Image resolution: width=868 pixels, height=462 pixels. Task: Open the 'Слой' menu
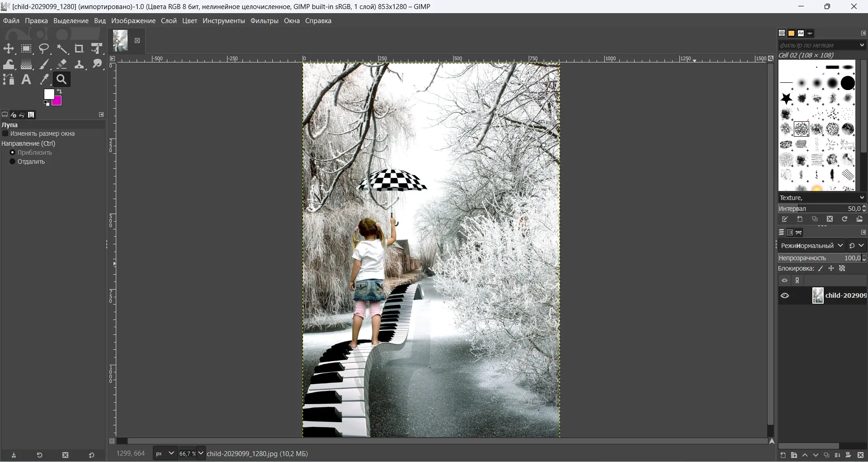click(169, 21)
